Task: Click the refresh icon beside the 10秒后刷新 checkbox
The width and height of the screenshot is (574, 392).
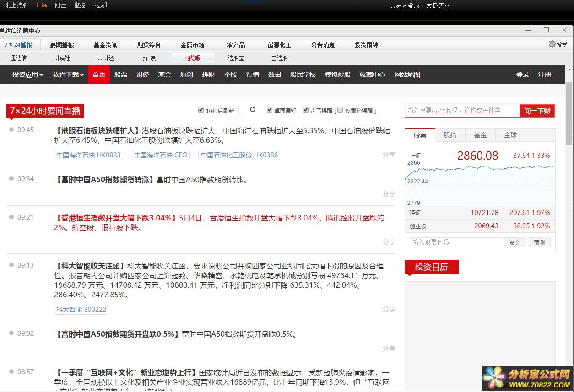Action: point(253,110)
